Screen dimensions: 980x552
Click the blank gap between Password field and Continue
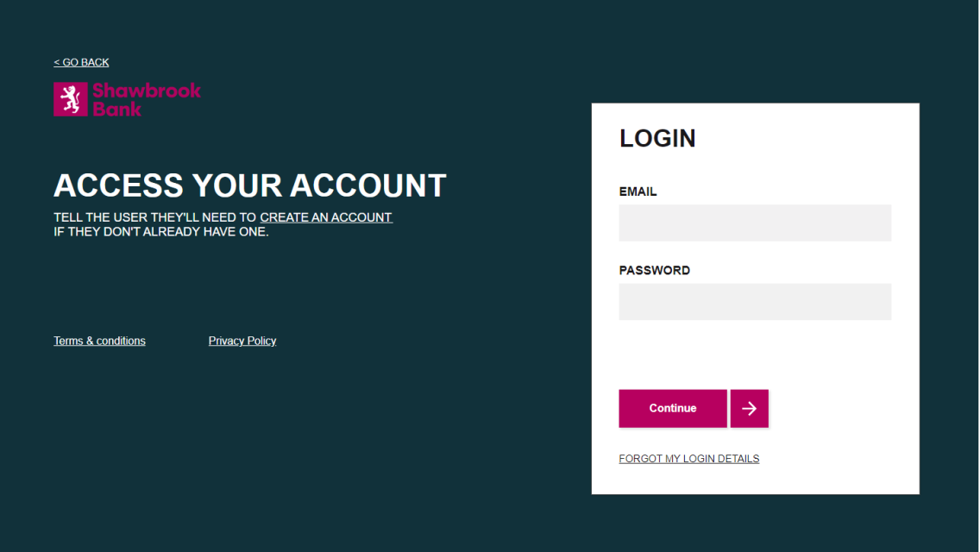coord(755,354)
